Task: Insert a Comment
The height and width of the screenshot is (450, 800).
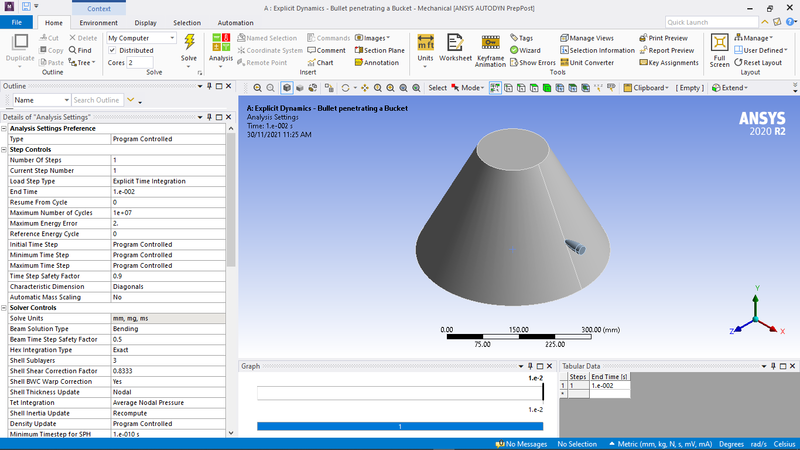Action: [327, 50]
